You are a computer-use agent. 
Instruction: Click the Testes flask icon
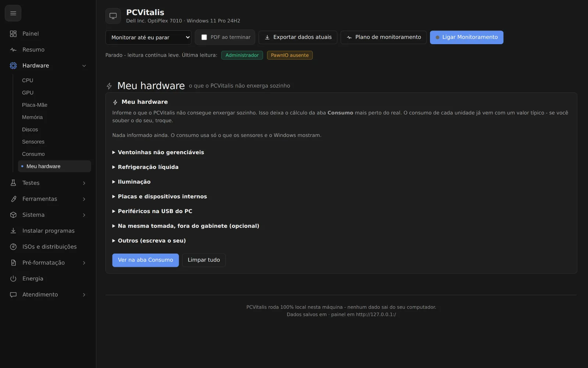[13, 183]
